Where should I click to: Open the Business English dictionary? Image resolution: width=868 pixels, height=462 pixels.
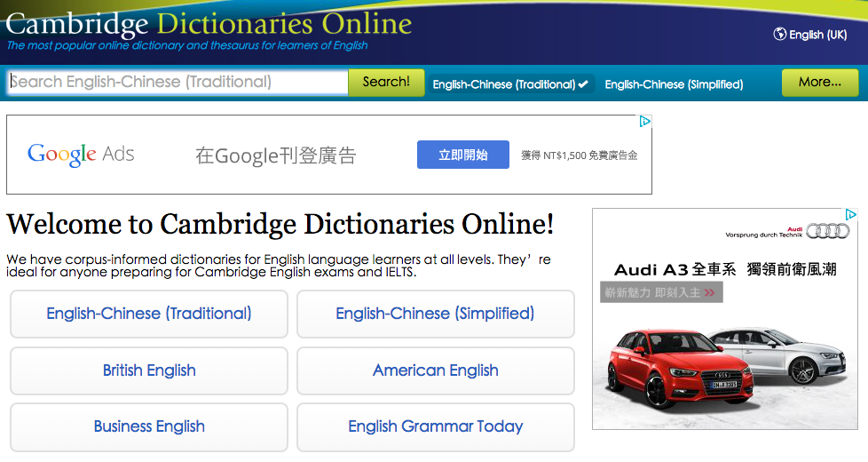[x=149, y=426]
